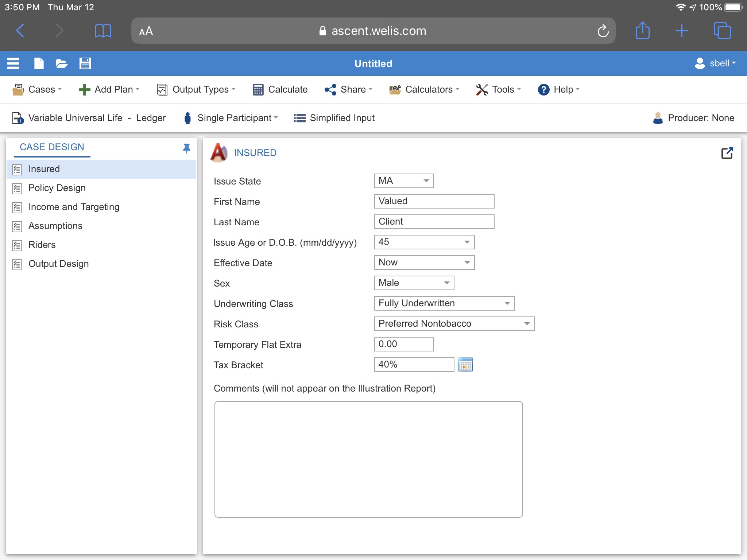Click the save floppy disk icon
The image size is (747, 560).
[85, 63]
